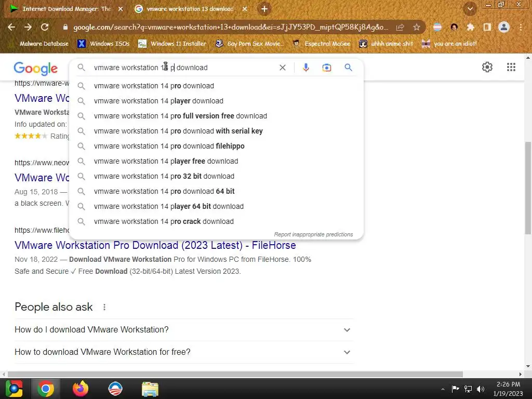Click the vertical page scrollbar thumb
The height and width of the screenshot is (399, 532).
(528, 188)
